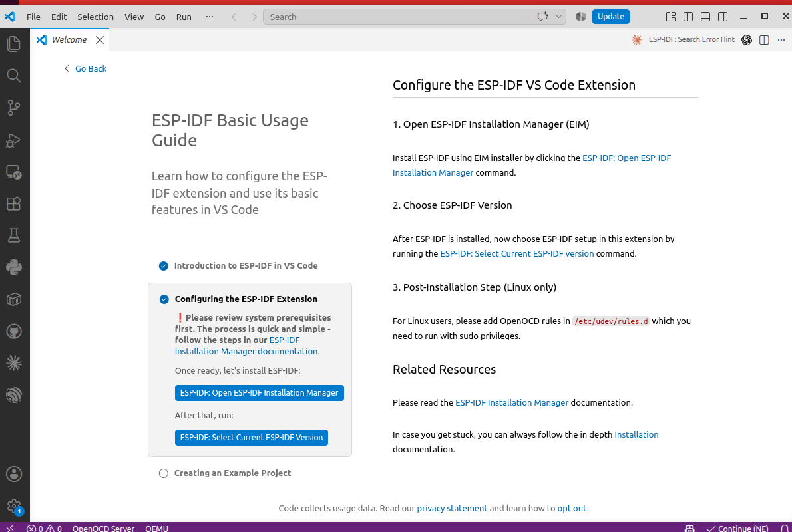The width and height of the screenshot is (792, 532).
Task: Click ESP-IDF: Search Error Hint in toolbar
Action: pos(692,39)
